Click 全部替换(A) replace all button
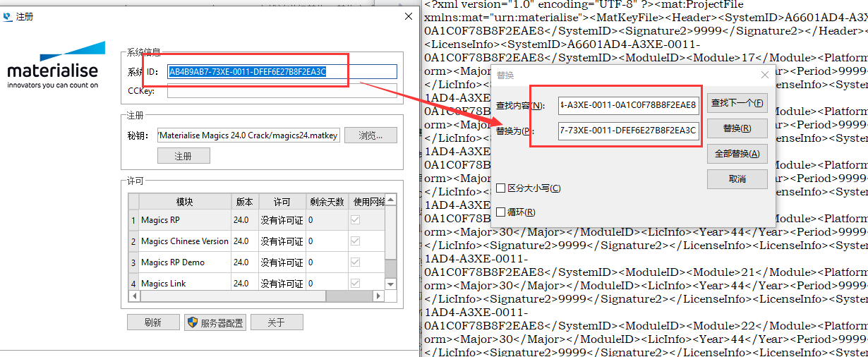Viewport: 868px width, 357px height. coord(737,154)
